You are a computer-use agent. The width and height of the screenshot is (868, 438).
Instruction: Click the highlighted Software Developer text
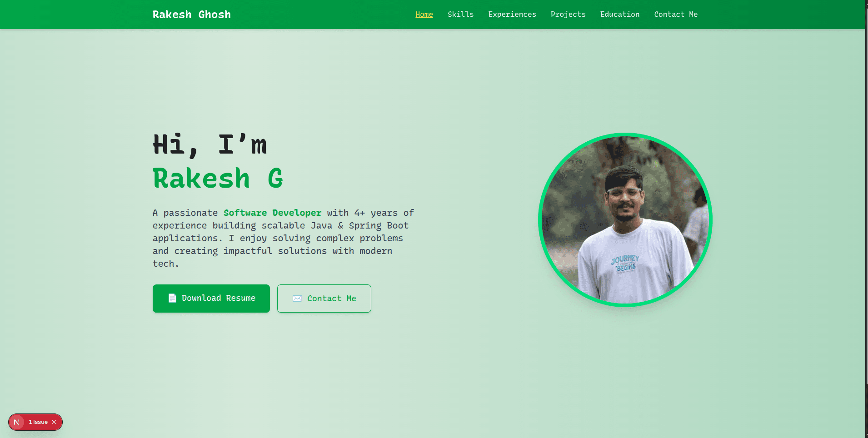click(272, 213)
